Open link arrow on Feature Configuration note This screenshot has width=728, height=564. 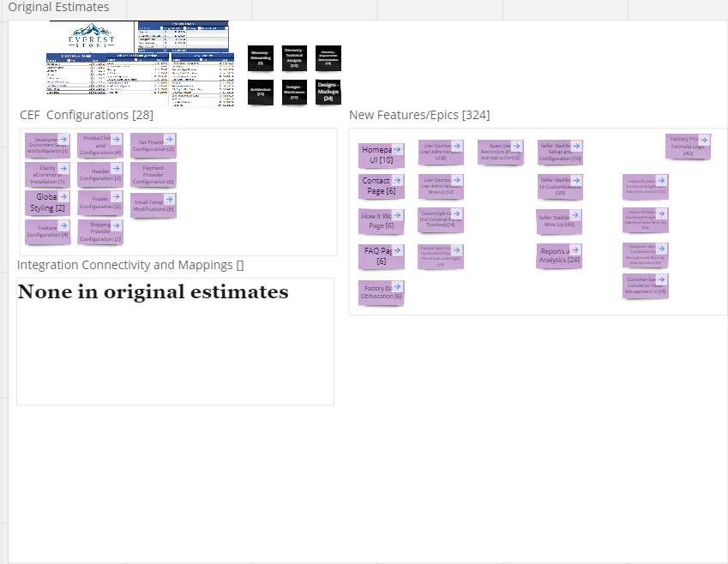tap(63, 225)
